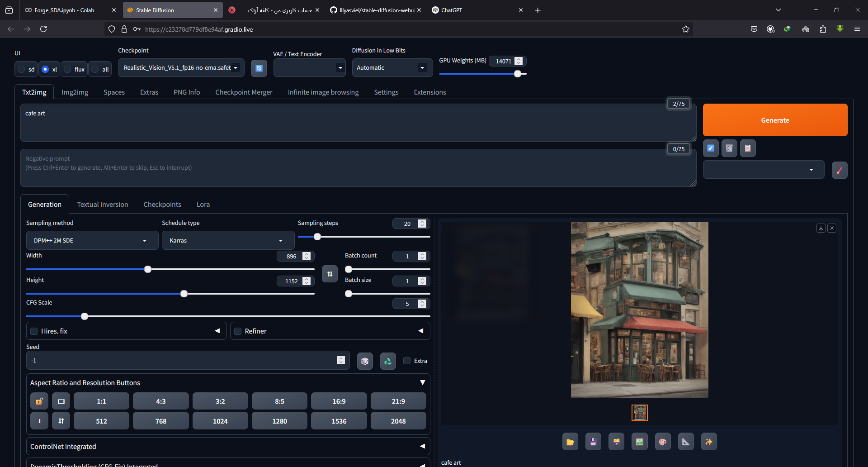This screenshot has height=467, width=868.
Task: Click the CFG Scale slider handle
Action: pyautogui.click(x=85, y=316)
